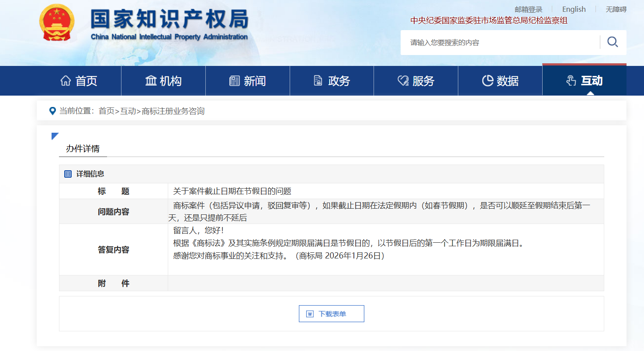
Task: Click the building icon beside 机构
Action: (151, 81)
